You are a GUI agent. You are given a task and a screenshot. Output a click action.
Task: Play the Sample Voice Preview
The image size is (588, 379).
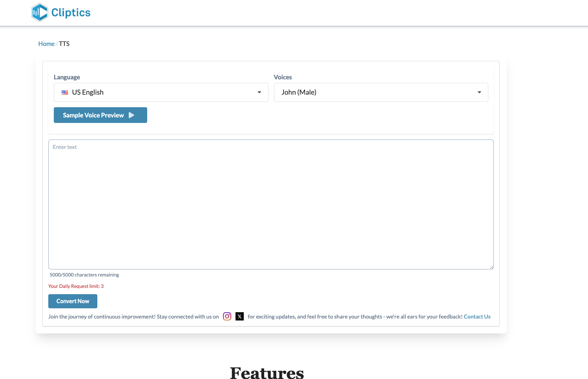(x=100, y=115)
